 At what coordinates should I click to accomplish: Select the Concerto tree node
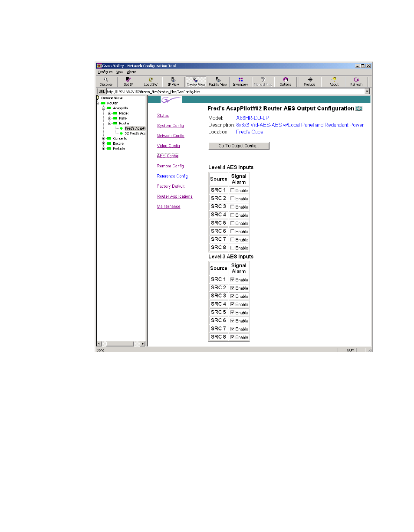[x=120, y=138]
